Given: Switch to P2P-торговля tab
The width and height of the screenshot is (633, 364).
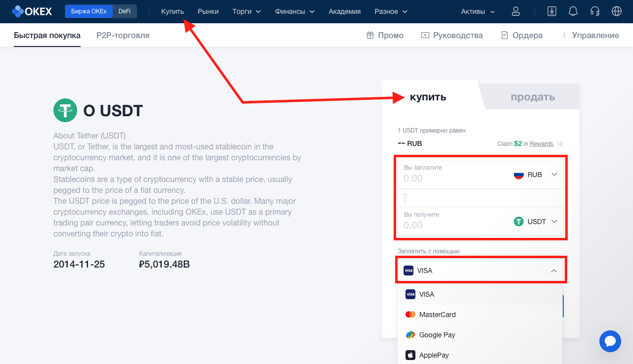Looking at the screenshot, I should (123, 35).
